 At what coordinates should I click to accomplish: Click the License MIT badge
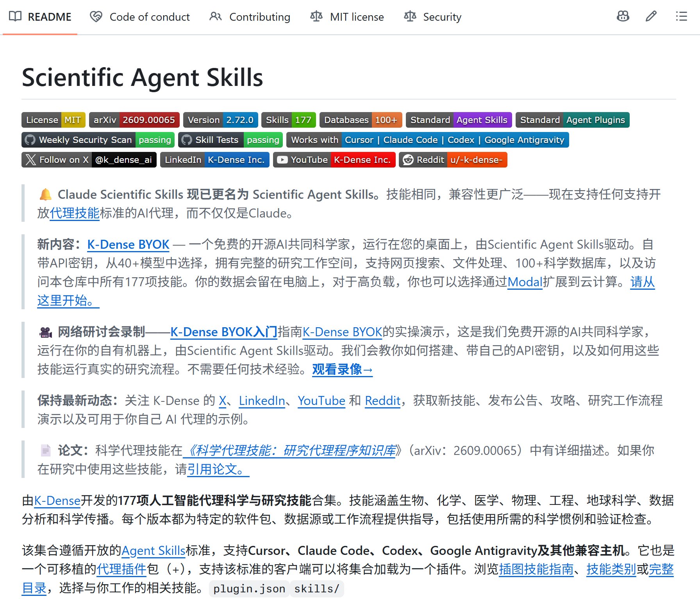(54, 120)
